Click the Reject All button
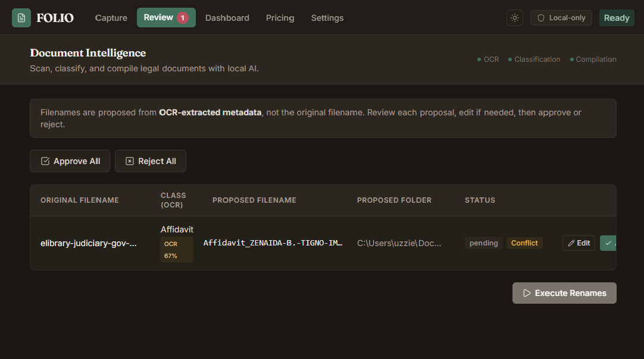644x359 pixels. point(151,161)
